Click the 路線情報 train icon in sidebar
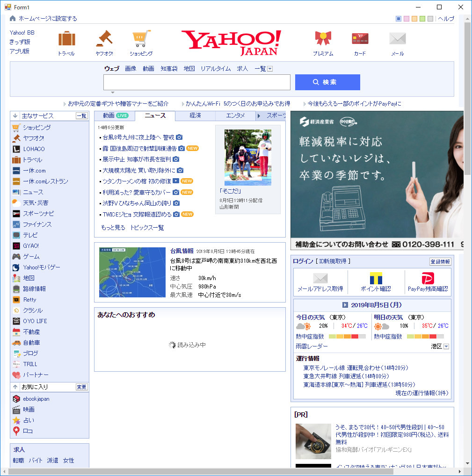 16,288
